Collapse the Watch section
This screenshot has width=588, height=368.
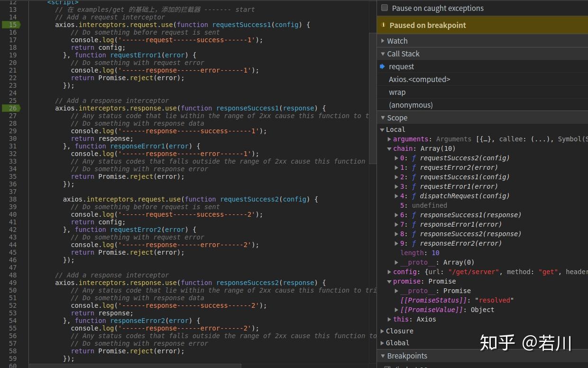383,41
